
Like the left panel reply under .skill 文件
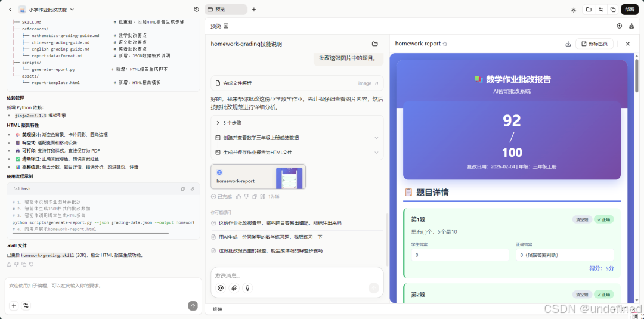point(10,264)
